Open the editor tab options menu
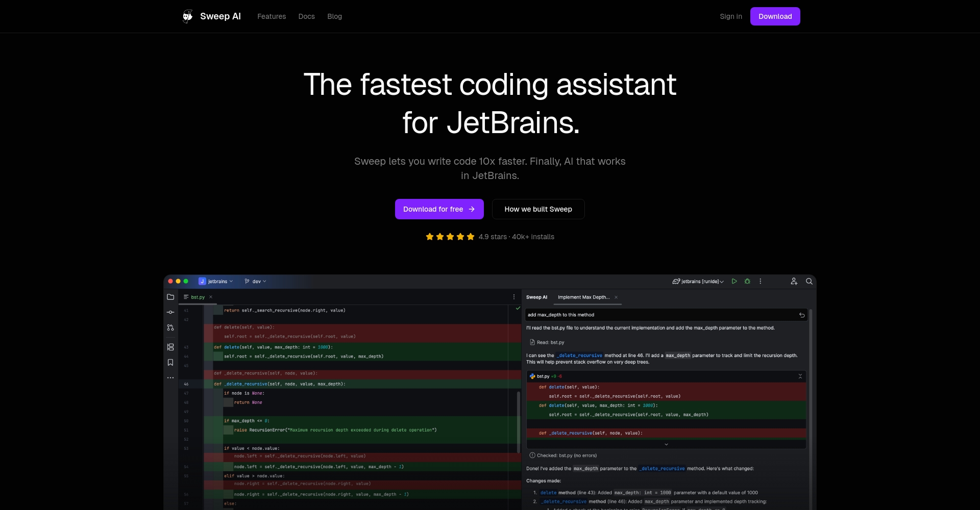The image size is (980, 510). [x=514, y=297]
